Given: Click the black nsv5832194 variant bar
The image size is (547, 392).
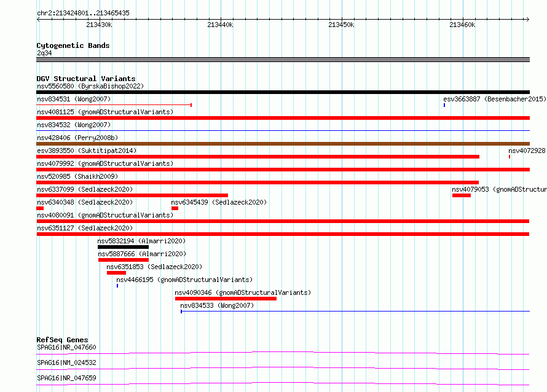Looking at the screenshot, I should [123, 247].
